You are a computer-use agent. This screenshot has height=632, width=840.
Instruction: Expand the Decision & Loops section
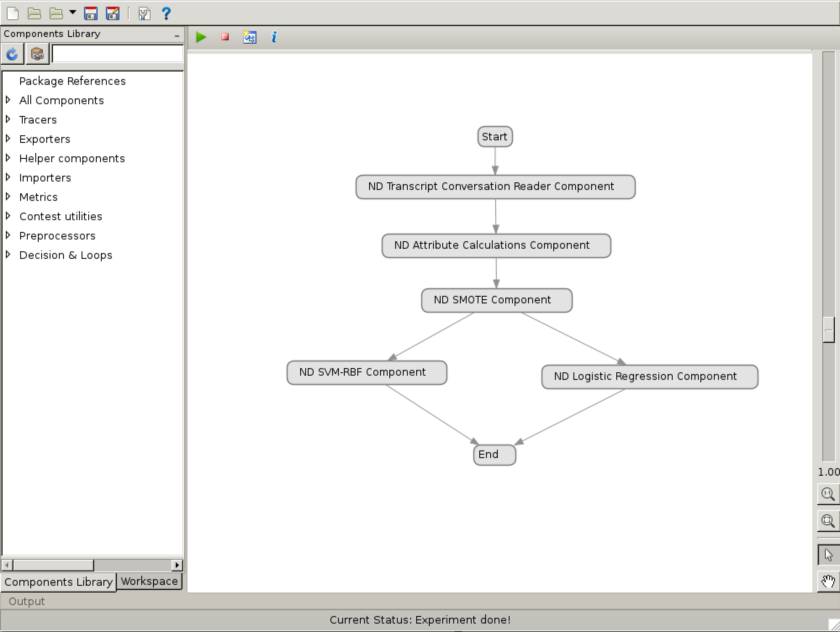pyautogui.click(x=9, y=254)
